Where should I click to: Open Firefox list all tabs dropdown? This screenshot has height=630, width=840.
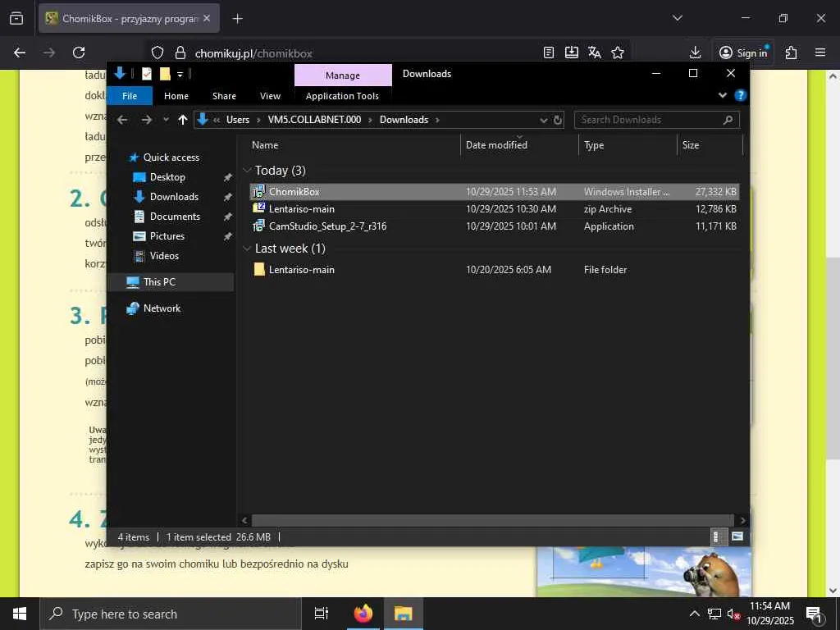point(677,18)
